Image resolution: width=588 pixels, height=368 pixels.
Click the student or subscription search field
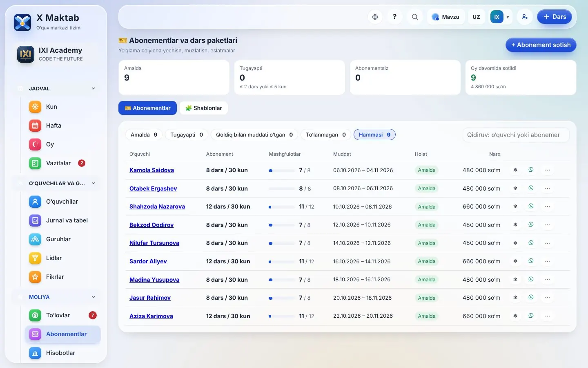[516, 135]
